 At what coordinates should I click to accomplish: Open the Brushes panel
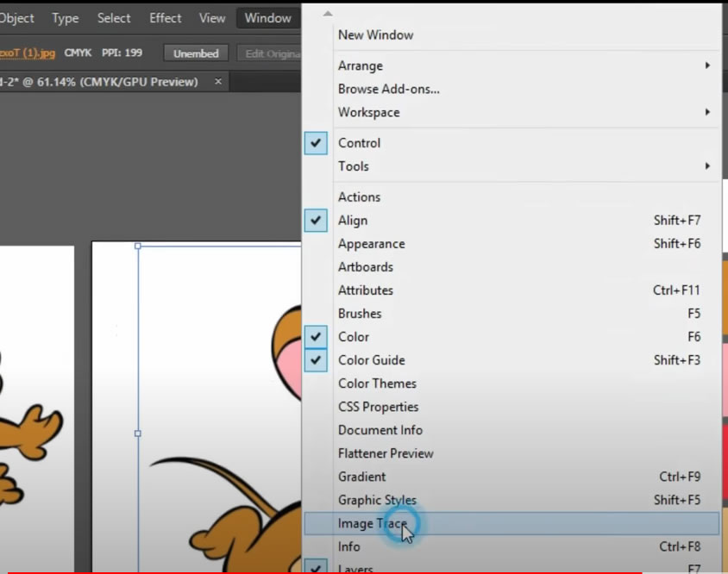point(511,313)
